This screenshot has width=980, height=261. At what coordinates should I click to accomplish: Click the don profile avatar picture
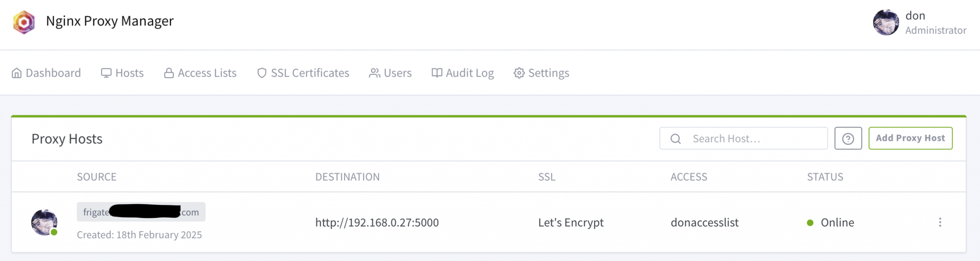(886, 23)
